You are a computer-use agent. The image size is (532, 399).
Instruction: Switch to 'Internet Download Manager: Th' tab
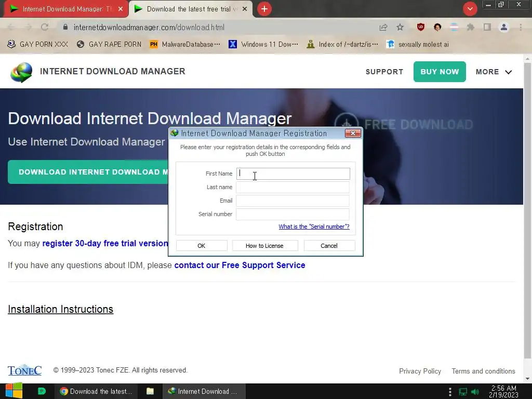66,9
